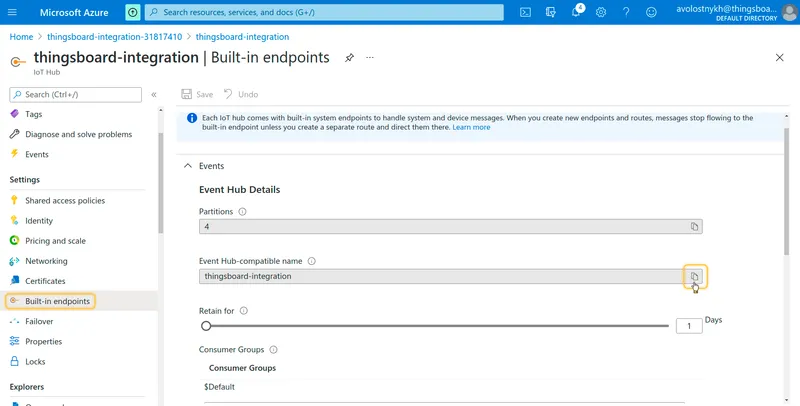Click the Retain for days number box

(689, 326)
